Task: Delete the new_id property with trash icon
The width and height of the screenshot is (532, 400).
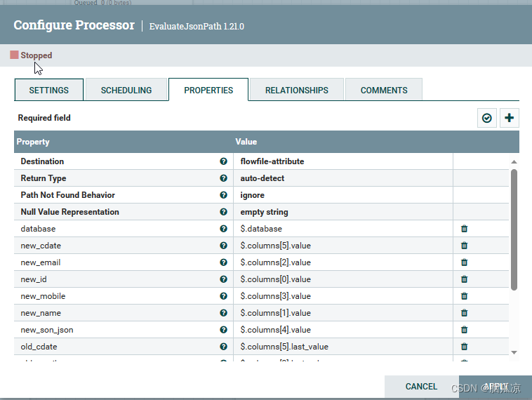Action: pyautogui.click(x=464, y=279)
